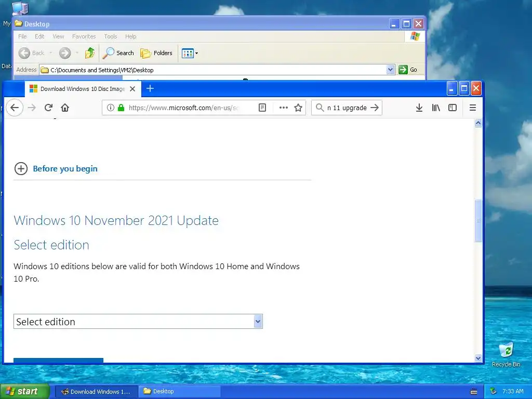
Task: Bookmark this page with the star
Action: (x=298, y=108)
